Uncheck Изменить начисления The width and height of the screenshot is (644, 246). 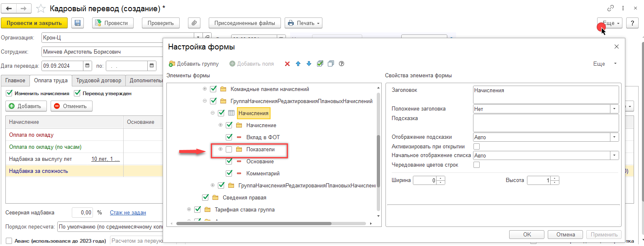[x=9, y=93]
